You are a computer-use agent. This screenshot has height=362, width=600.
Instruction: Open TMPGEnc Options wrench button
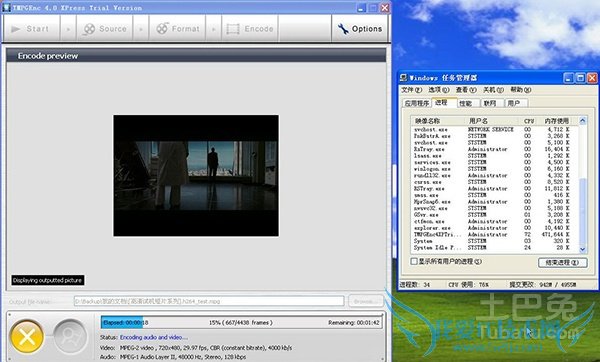[360, 29]
